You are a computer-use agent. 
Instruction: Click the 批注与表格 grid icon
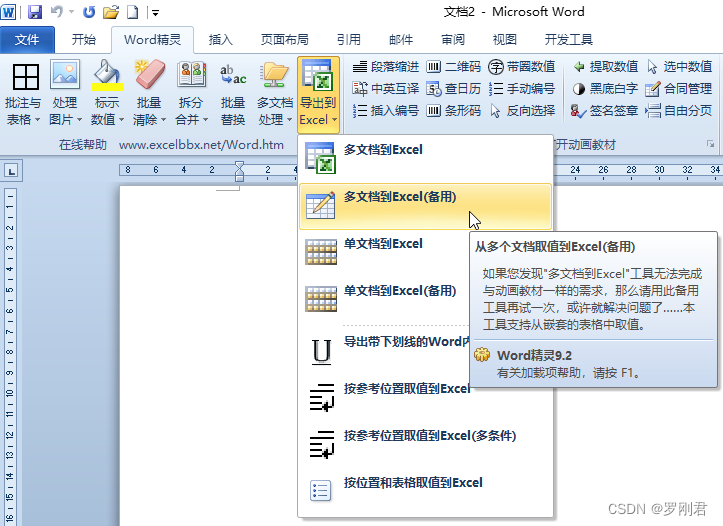25,76
